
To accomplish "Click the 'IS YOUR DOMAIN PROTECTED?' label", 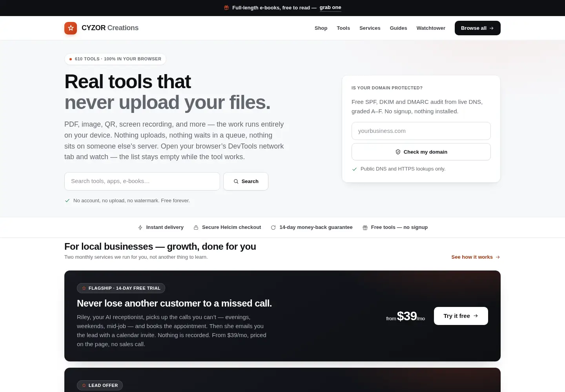I will click(x=387, y=88).
